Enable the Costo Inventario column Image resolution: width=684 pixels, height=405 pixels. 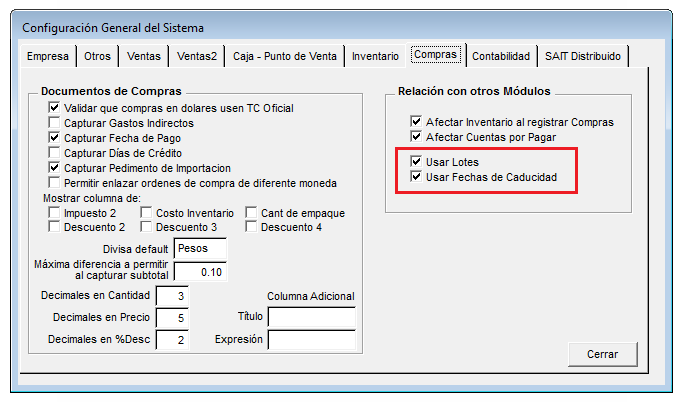click(x=146, y=213)
